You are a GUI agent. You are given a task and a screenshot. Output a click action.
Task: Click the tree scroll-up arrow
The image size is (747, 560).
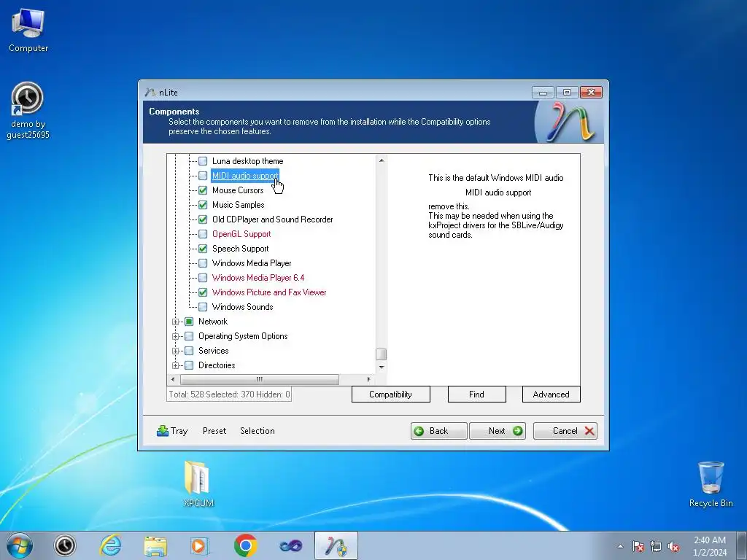click(x=381, y=160)
